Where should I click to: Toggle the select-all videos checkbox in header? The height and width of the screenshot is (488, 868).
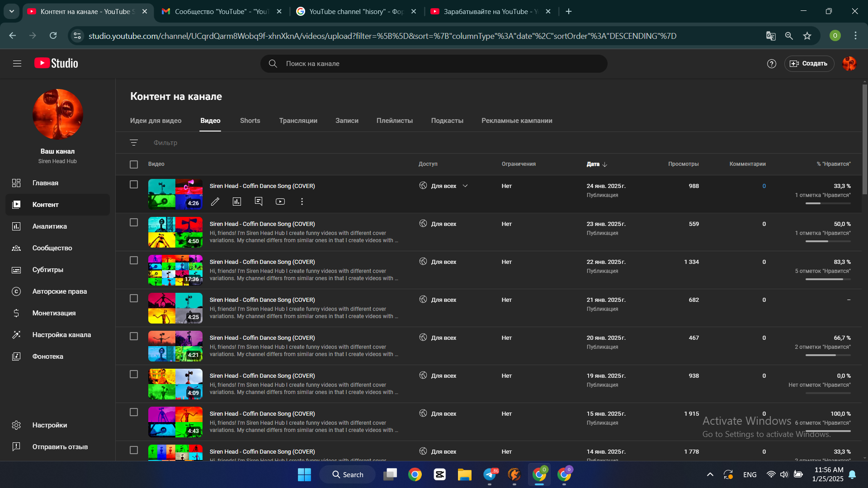[x=134, y=164]
